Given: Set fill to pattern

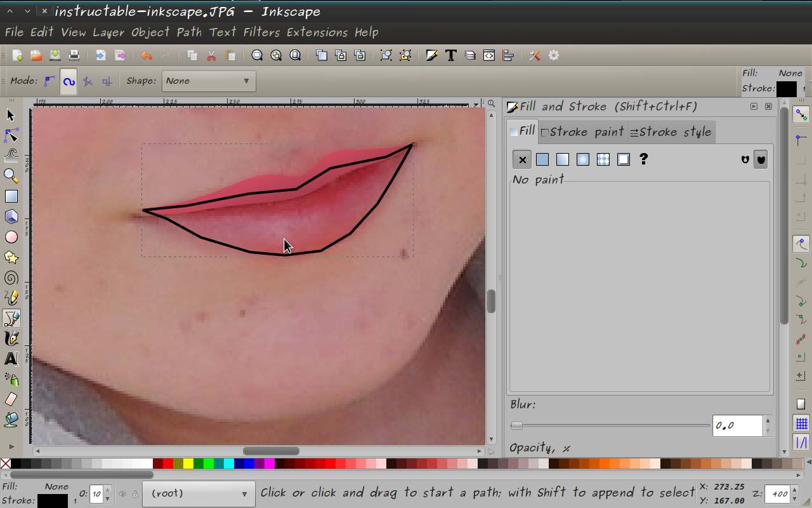Looking at the screenshot, I should [602, 159].
